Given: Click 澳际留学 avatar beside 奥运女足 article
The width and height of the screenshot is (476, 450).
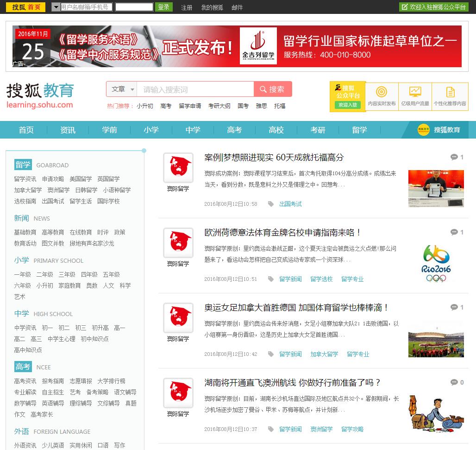Looking at the screenshot, I should 178,318.
